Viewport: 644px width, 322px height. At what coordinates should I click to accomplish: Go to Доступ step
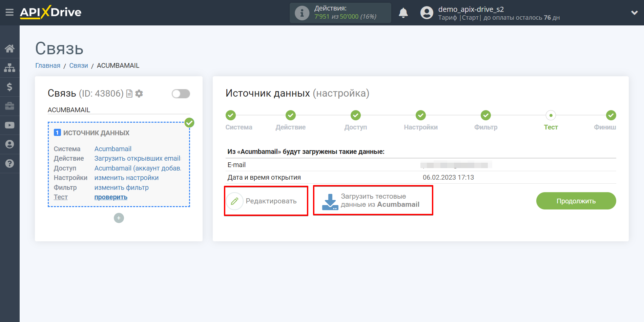[x=355, y=120]
